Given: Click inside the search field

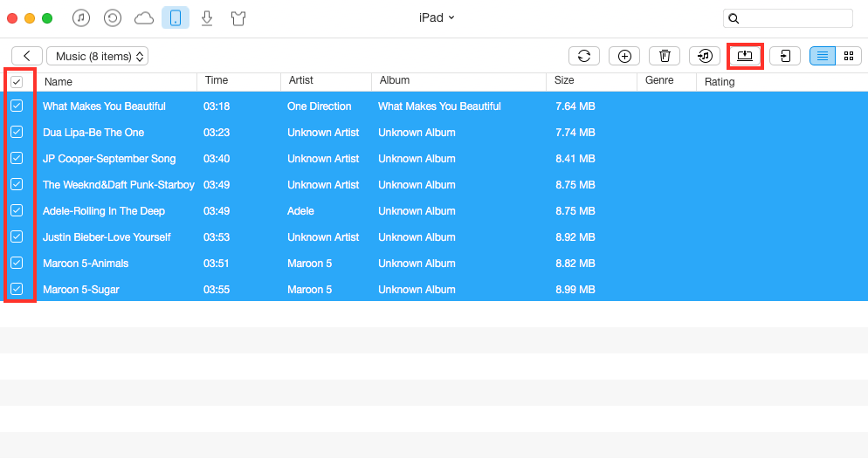Looking at the screenshot, I should pyautogui.click(x=788, y=18).
